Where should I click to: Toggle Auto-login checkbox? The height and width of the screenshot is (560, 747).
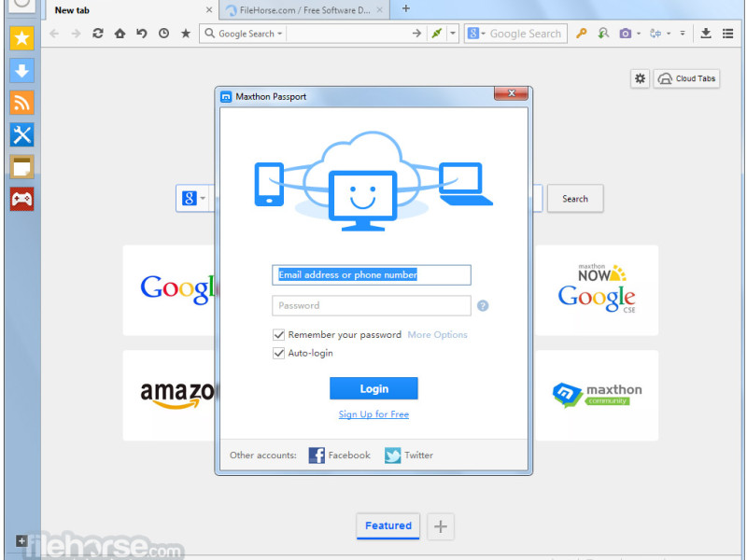(278, 354)
